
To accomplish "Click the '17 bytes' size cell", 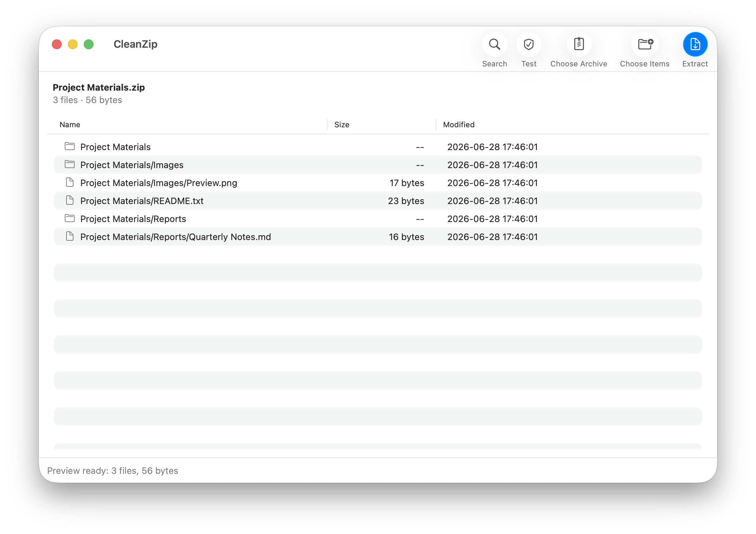I will [407, 183].
